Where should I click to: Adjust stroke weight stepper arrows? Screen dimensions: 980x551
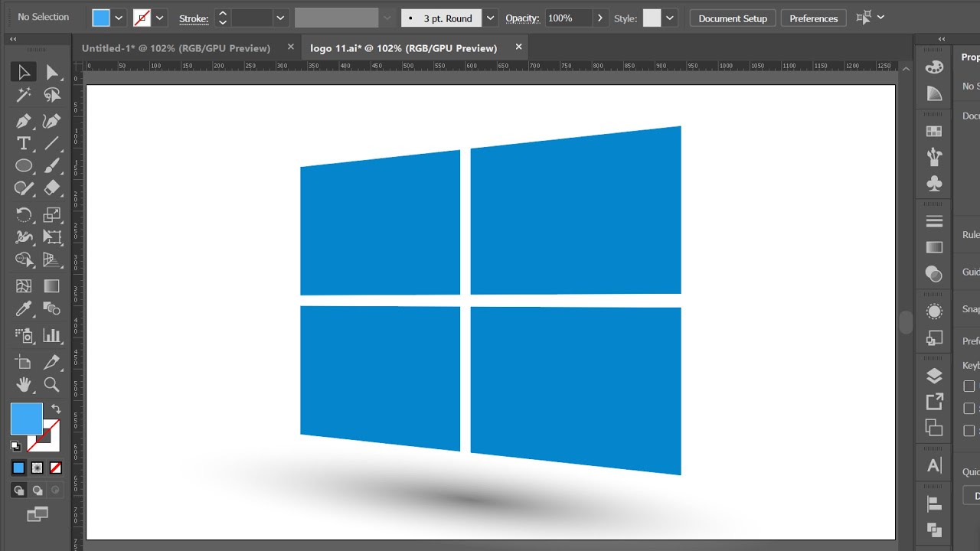click(222, 18)
